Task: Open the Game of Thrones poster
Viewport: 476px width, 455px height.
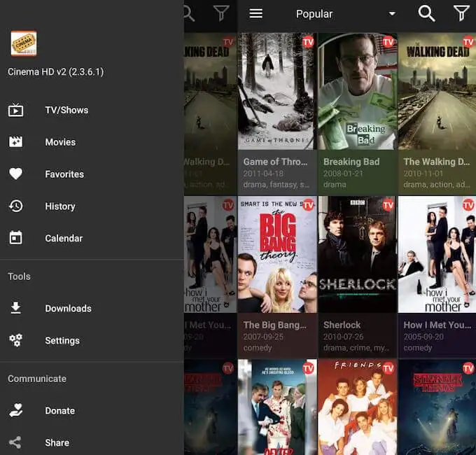Action: click(277, 91)
